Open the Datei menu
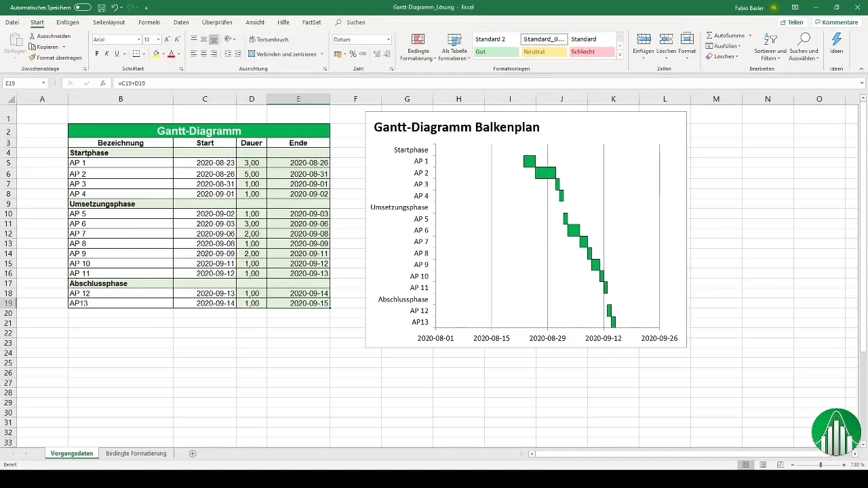This screenshot has height=488, width=868. [x=12, y=22]
